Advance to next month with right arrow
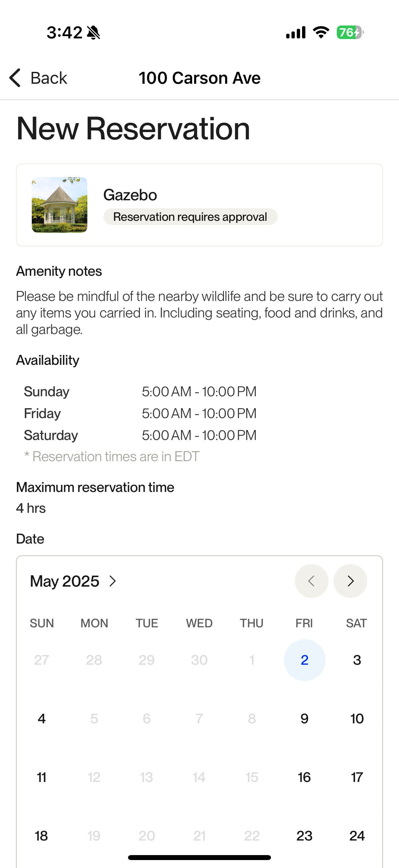 tap(350, 581)
